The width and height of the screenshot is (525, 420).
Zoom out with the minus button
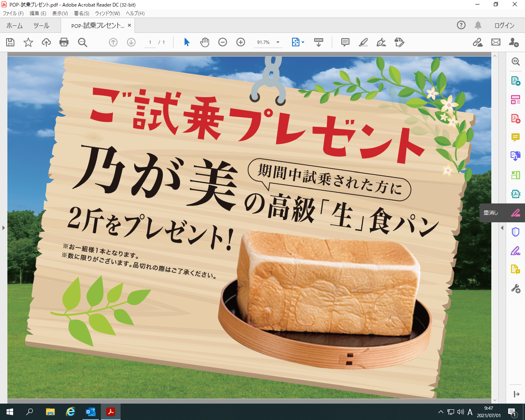[x=223, y=42]
